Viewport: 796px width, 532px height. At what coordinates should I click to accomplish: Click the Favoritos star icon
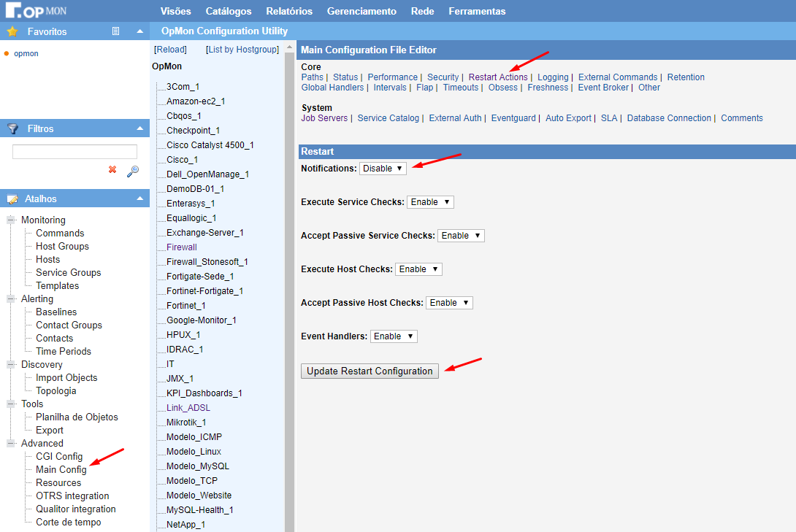coord(12,31)
